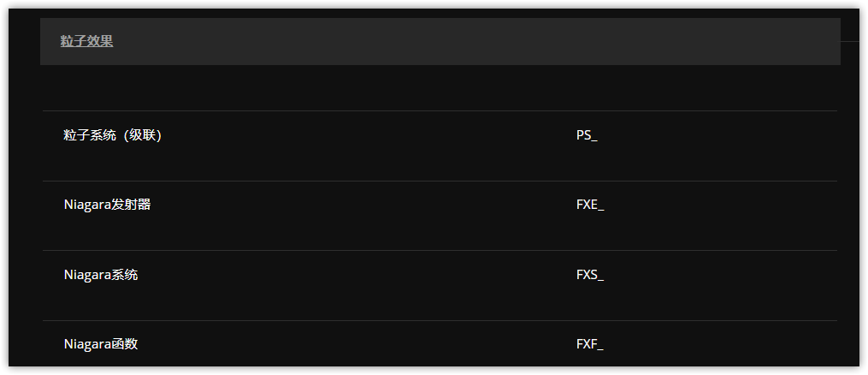Select the PS_ prefix text
Screen dimensions: 868x375
(587, 135)
